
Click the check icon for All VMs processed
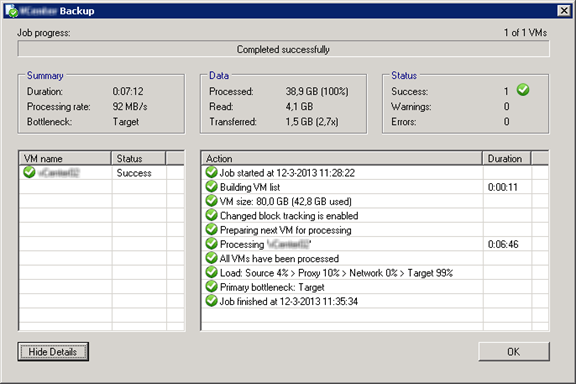(211, 258)
